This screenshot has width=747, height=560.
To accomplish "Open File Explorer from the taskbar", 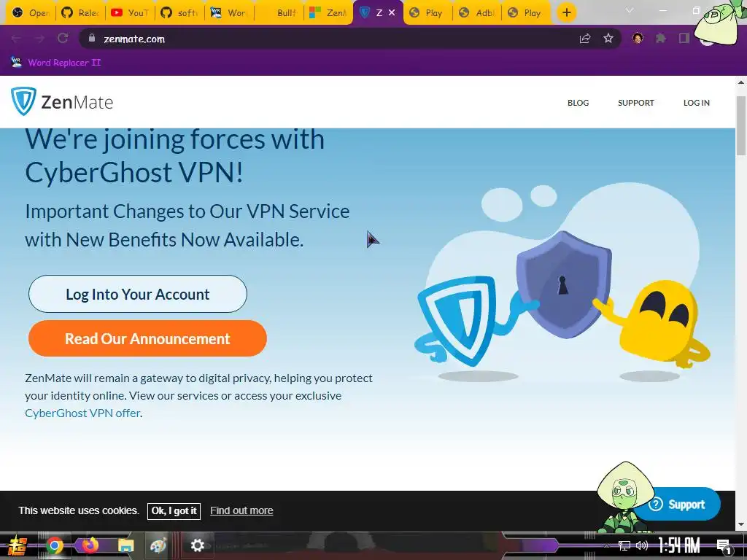I will [x=126, y=545].
